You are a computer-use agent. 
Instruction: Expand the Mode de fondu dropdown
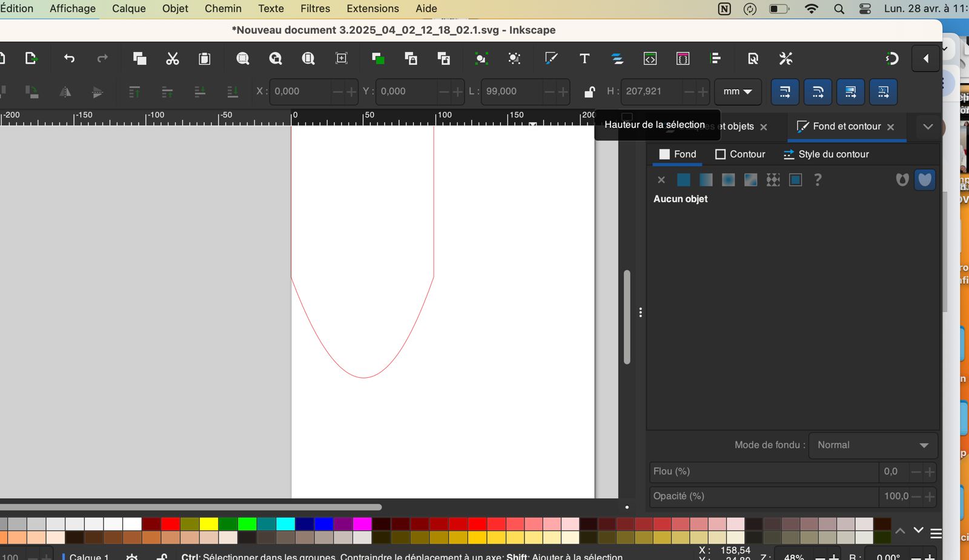click(873, 445)
